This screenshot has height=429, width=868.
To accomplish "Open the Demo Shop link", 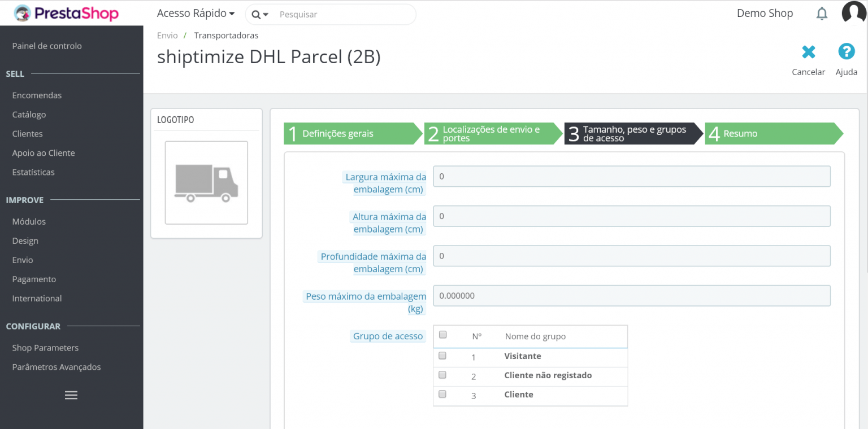I will tap(765, 13).
